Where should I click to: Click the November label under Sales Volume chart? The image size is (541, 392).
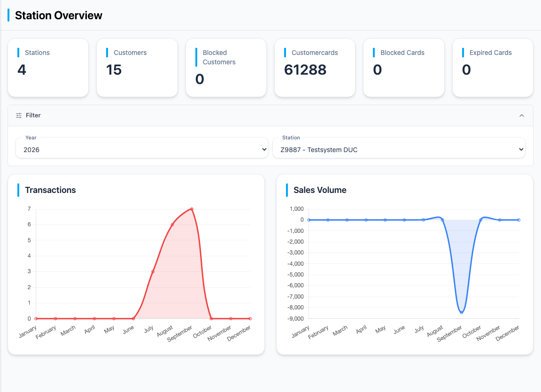pos(488,333)
